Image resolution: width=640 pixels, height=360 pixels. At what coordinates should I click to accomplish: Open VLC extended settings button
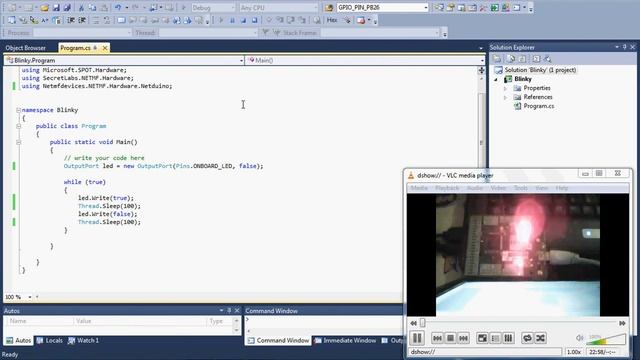coord(508,338)
